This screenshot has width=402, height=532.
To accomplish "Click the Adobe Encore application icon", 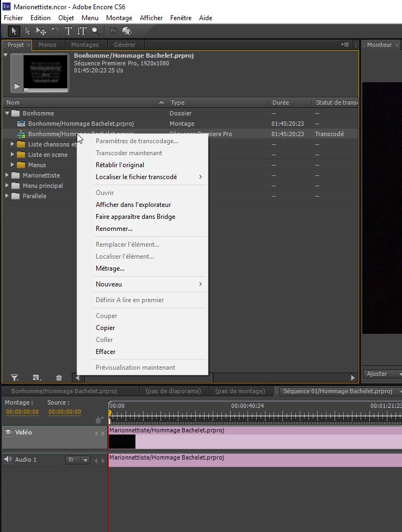I will click(x=7, y=7).
